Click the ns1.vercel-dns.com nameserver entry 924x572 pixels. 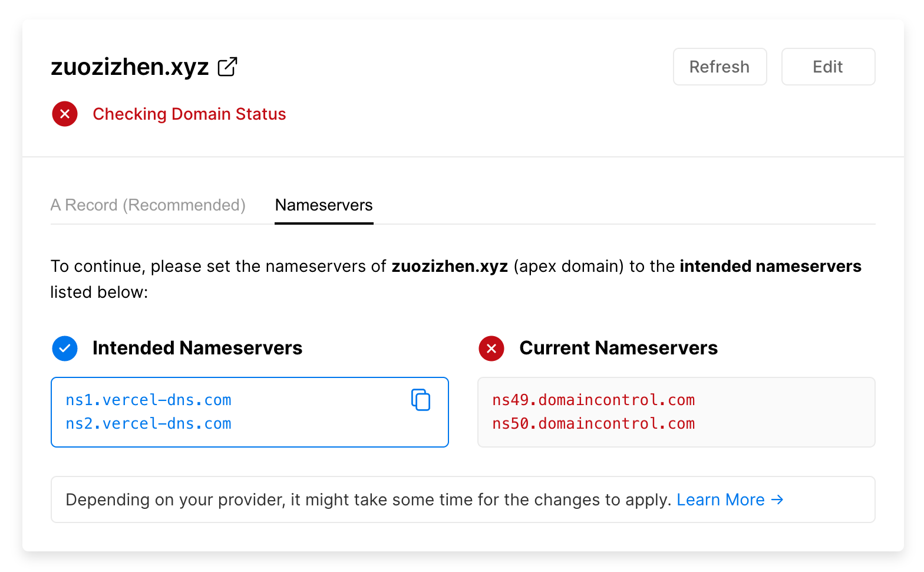click(x=148, y=400)
